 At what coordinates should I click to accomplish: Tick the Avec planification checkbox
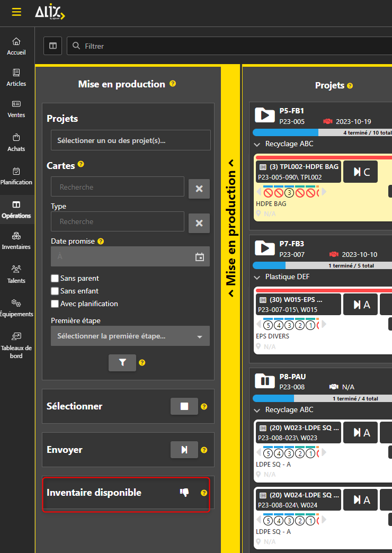(55, 304)
